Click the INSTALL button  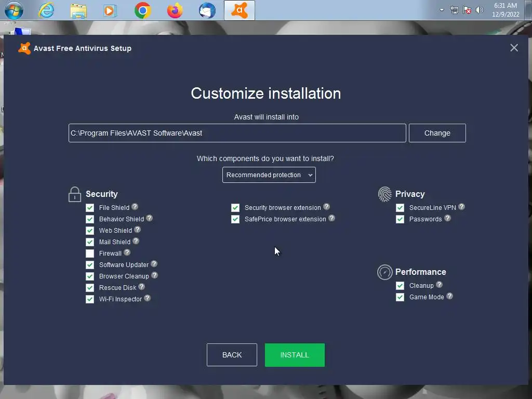(x=295, y=355)
